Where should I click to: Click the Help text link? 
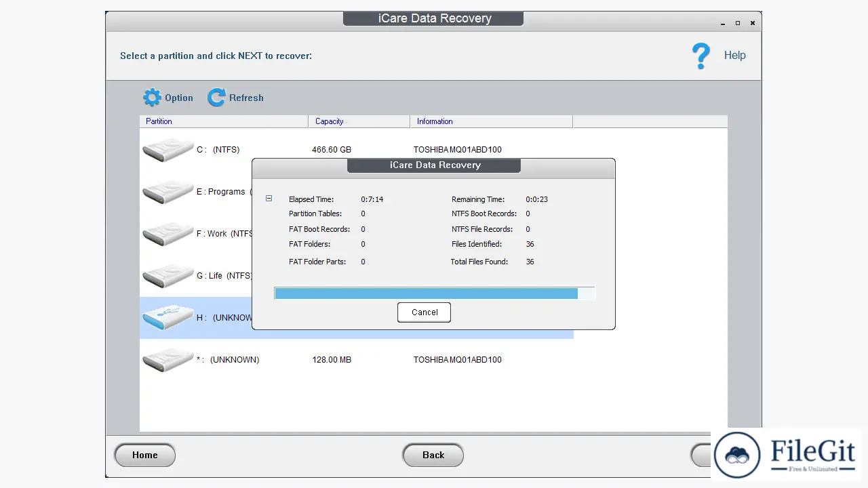click(x=734, y=56)
